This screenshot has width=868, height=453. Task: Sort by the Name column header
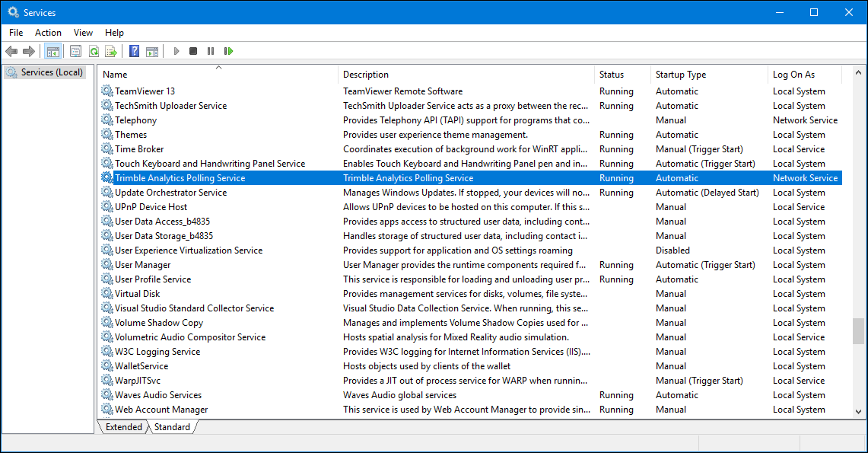tap(218, 74)
